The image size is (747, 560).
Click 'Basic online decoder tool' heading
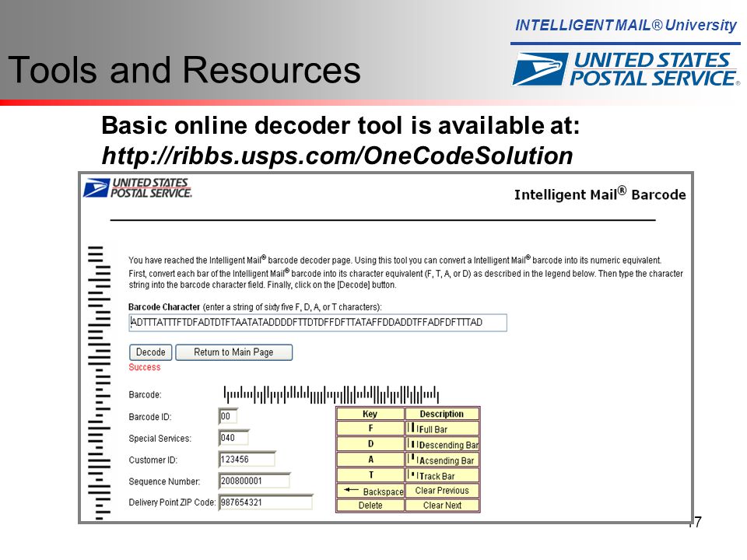341,126
